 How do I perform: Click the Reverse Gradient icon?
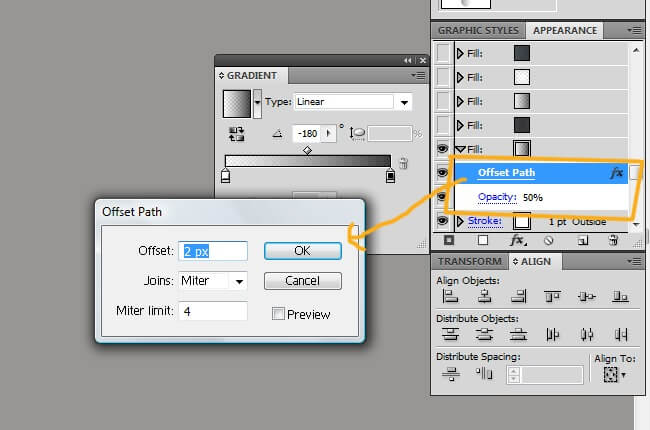[237, 133]
